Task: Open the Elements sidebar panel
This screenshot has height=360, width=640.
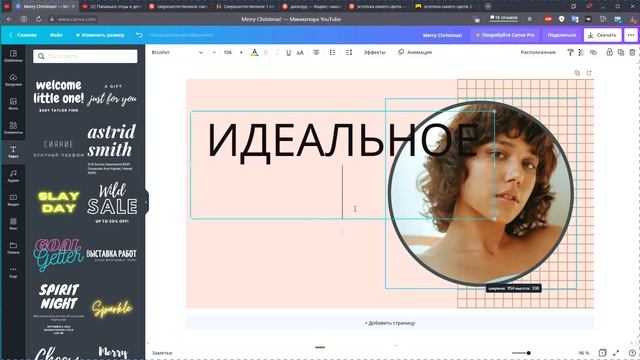Action: 13,128
